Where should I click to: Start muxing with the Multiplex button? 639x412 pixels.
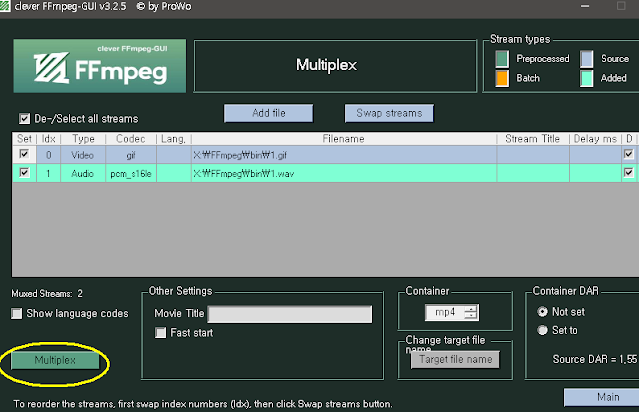click(55, 360)
